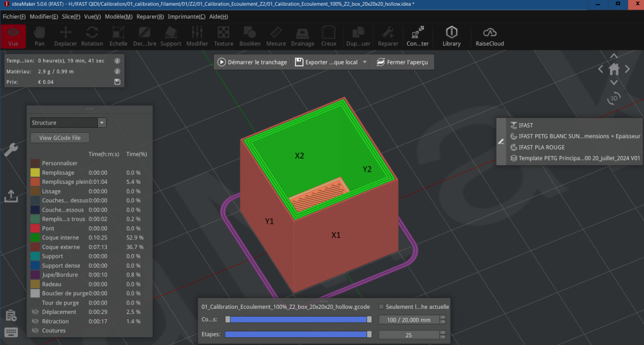
Task: Click Démarrer le tranchage button
Action: (x=252, y=62)
